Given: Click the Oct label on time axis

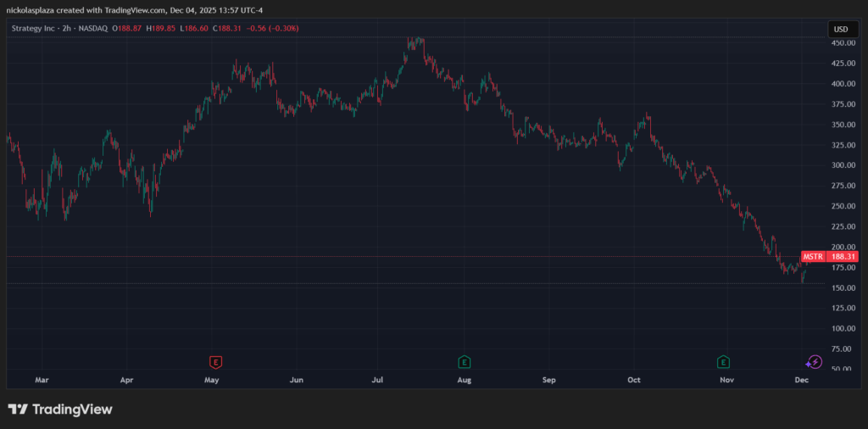Looking at the screenshot, I should click(634, 382).
